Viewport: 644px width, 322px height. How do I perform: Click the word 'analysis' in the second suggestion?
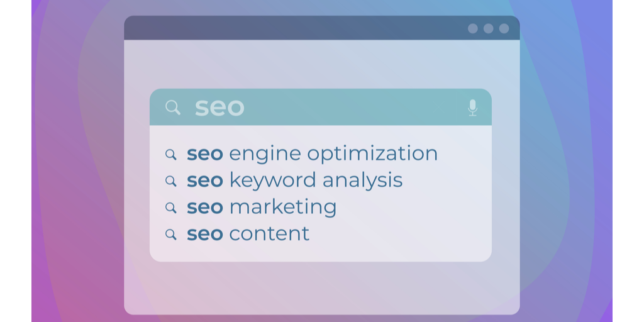pyautogui.click(x=362, y=180)
